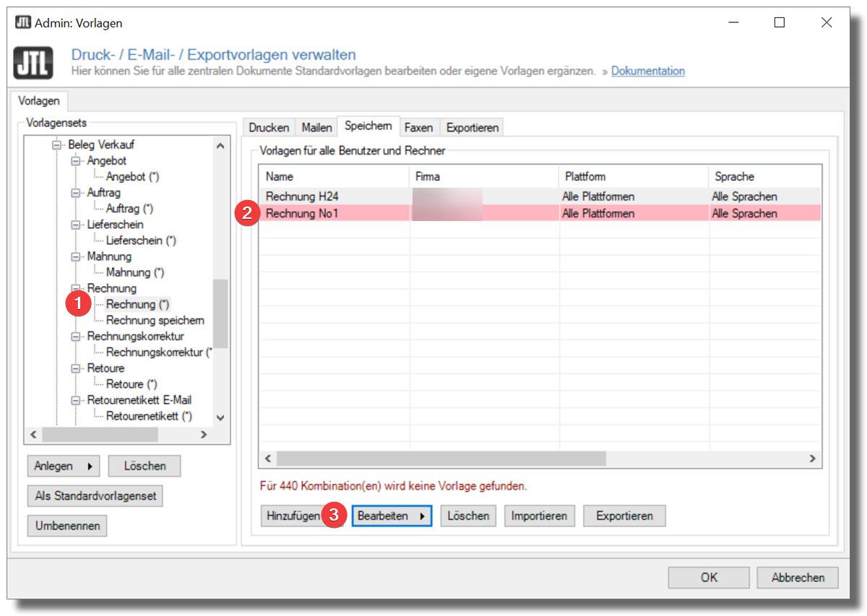Viewport: 867px width, 616px height.
Task: Select Rechnung speichern in the tree
Action: pos(155,320)
